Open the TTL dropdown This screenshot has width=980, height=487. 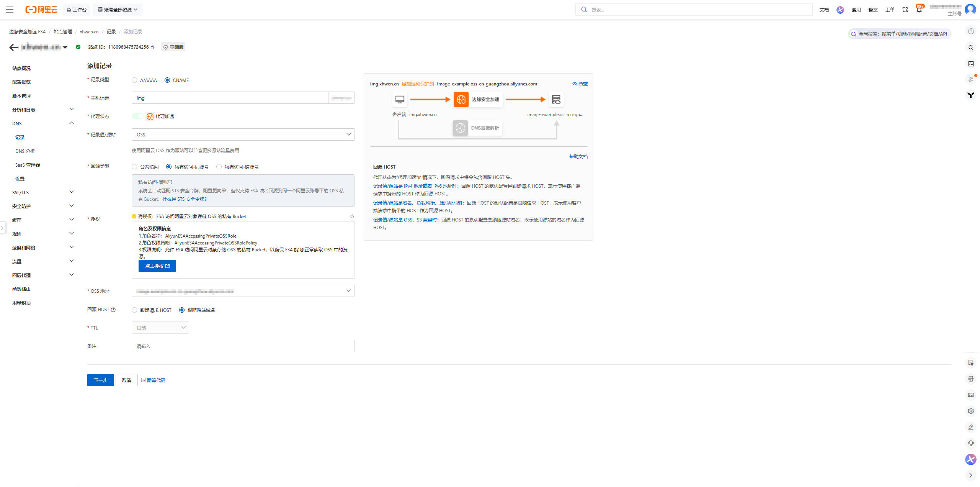[160, 328]
